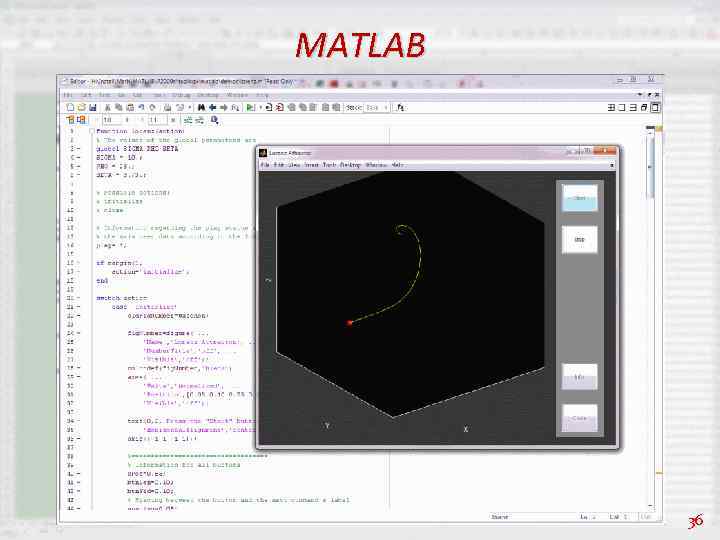Open Help menu in Lorenz Attractor window
This screenshot has height=540, width=720.
point(398,165)
